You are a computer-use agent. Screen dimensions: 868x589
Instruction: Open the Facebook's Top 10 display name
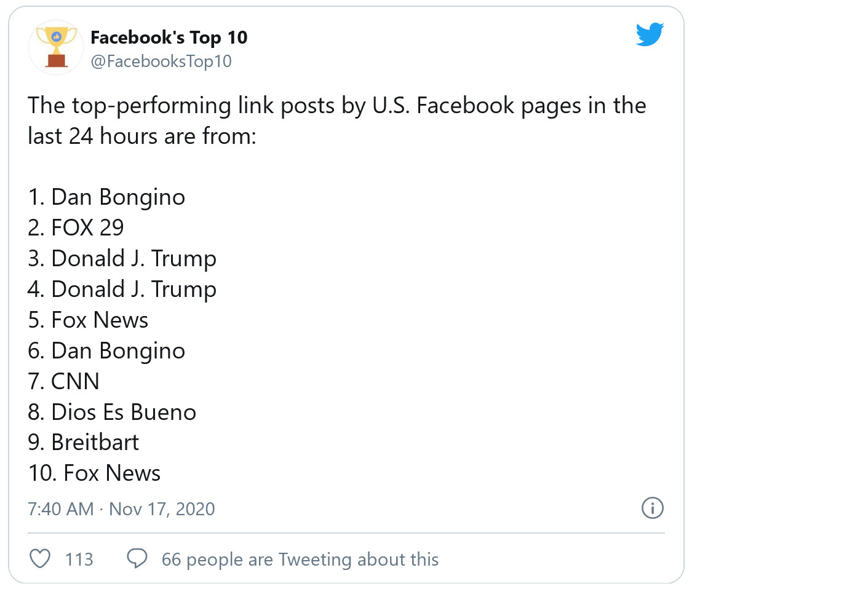click(169, 38)
